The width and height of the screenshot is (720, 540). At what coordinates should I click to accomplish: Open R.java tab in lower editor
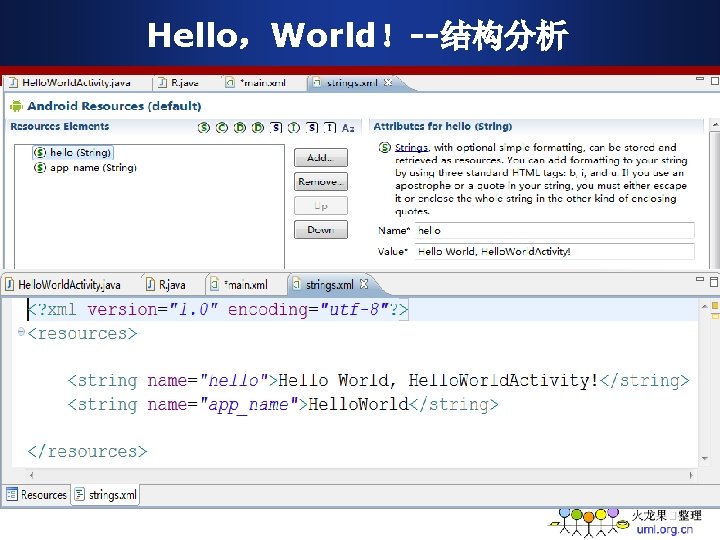click(166, 285)
